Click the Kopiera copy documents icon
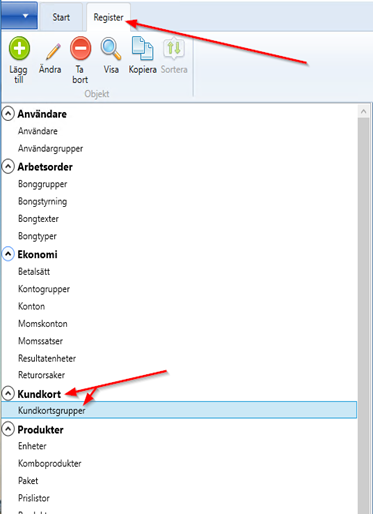Image resolution: width=373 pixels, height=514 pixels. coord(142,48)
